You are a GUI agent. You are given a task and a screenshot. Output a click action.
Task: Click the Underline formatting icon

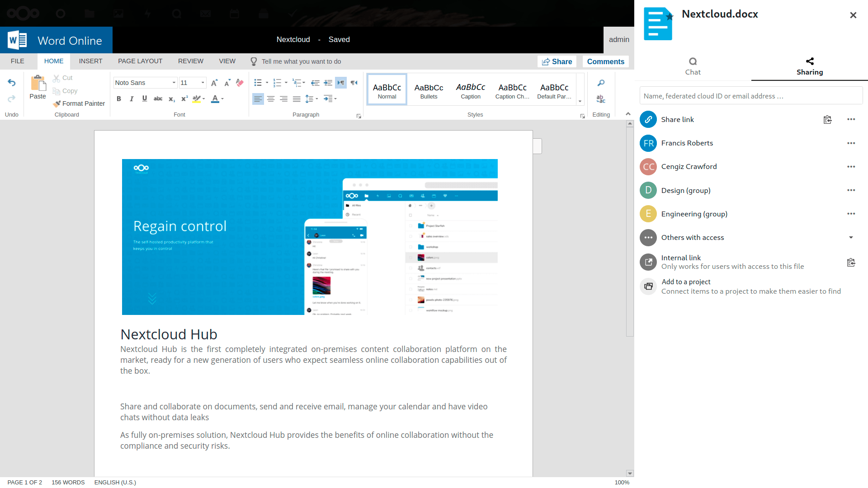[x=145, y=99]
